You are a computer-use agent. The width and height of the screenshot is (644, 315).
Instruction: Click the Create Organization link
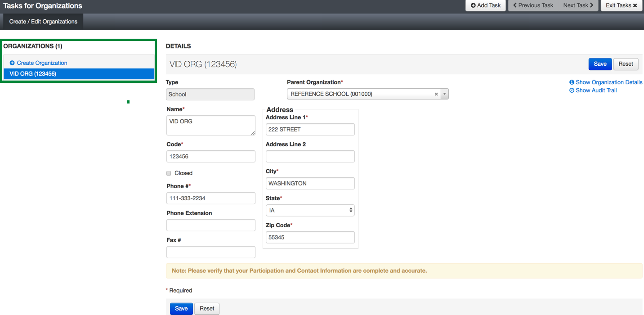pyautogui.click(x=42, y=63)
